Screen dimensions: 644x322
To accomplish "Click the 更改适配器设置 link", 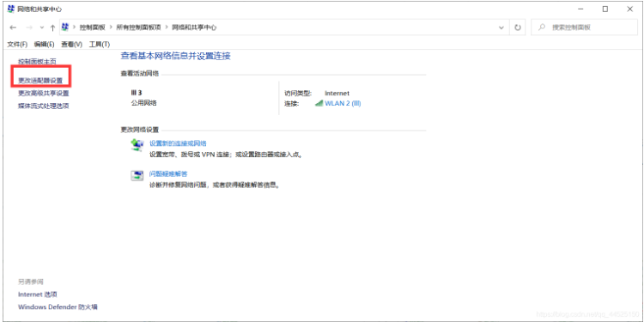I will 40,81.
